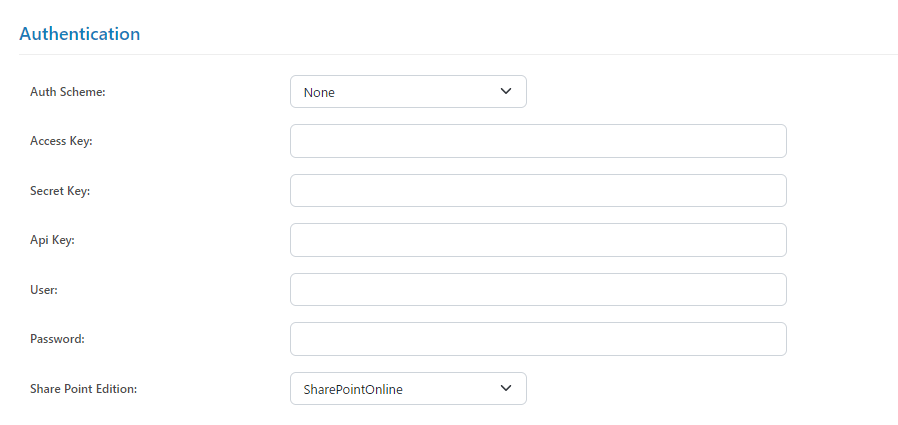The width and height of the screenshot is (898, 425).
Task: Click the chevron arrow beside SharePointOnline
Action: pyautogui.click(x=505, y=388)
